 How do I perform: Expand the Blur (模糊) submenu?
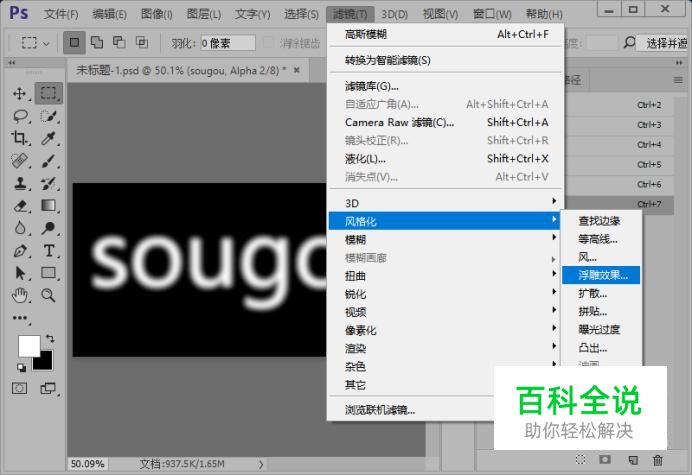click(444, 239)
